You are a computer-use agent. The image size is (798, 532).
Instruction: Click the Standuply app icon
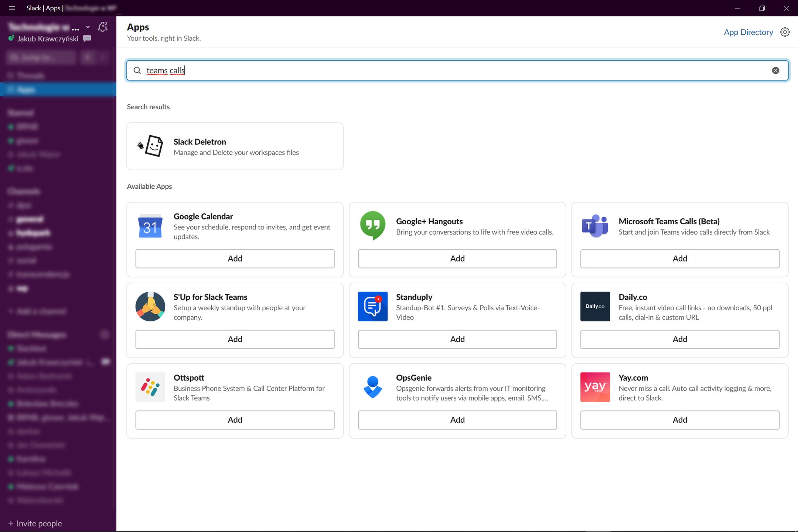coord(372,306)
